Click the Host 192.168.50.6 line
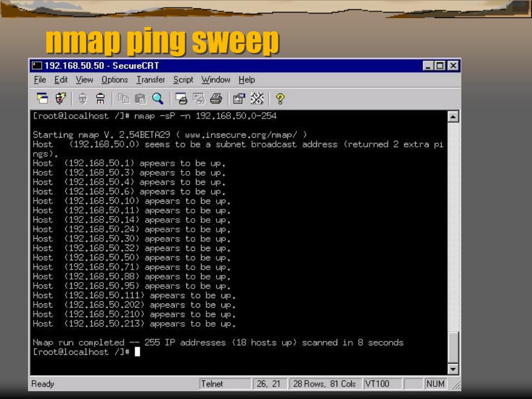 click(x=129, y=192)
